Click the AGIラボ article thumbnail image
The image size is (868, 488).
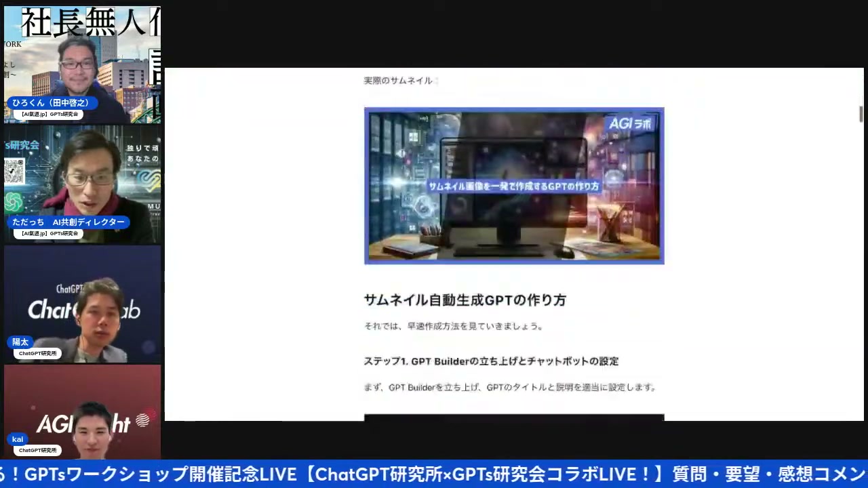(514, 186)
